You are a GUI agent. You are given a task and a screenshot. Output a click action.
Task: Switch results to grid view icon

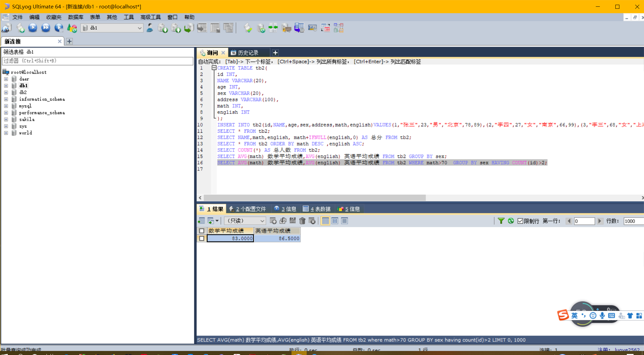[x=325, y=221]
